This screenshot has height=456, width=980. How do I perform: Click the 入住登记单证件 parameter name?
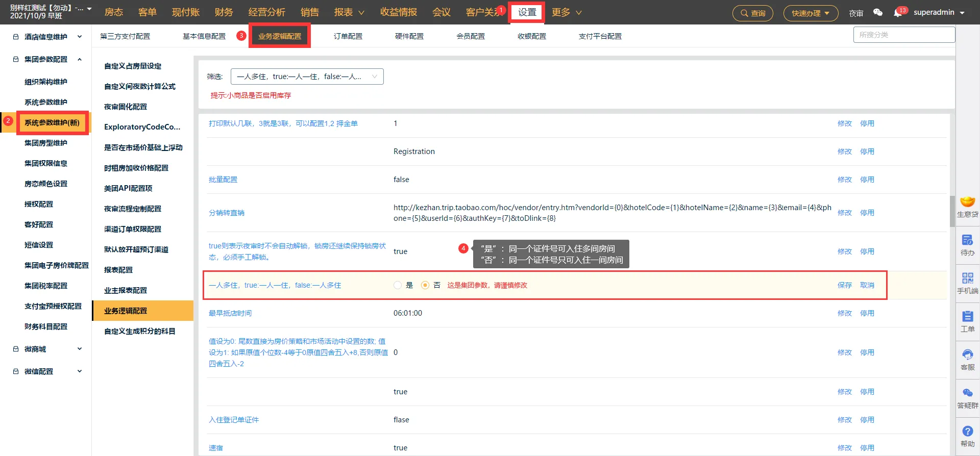click(234, 420)
